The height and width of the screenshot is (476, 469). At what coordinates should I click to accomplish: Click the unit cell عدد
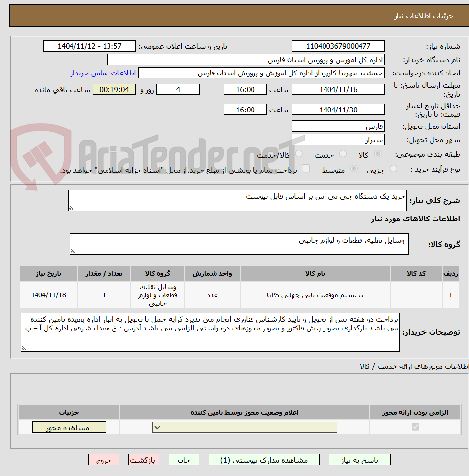coord(212,295)
